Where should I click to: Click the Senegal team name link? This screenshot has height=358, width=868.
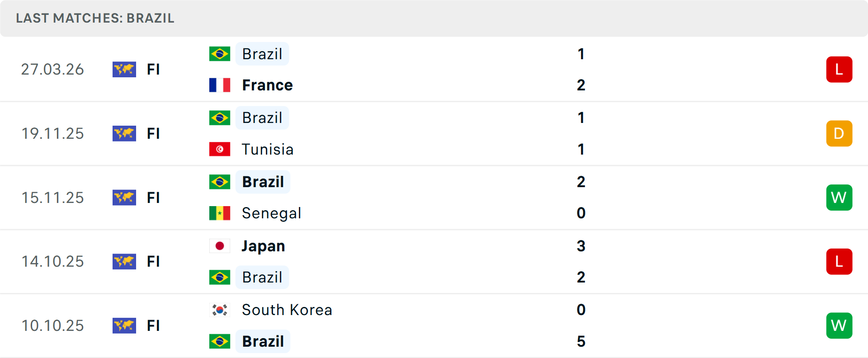(x=271, y=213)
